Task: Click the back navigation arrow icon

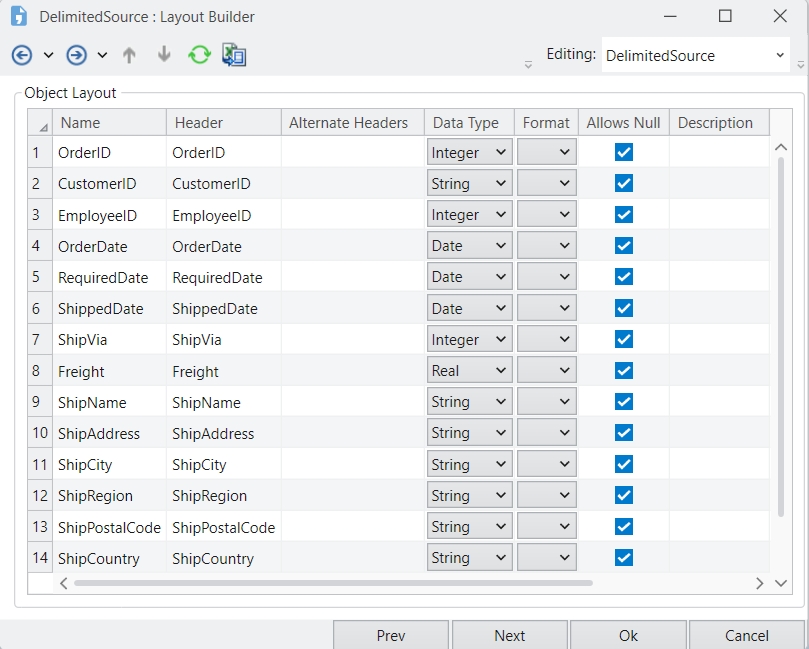Action: 22,55
